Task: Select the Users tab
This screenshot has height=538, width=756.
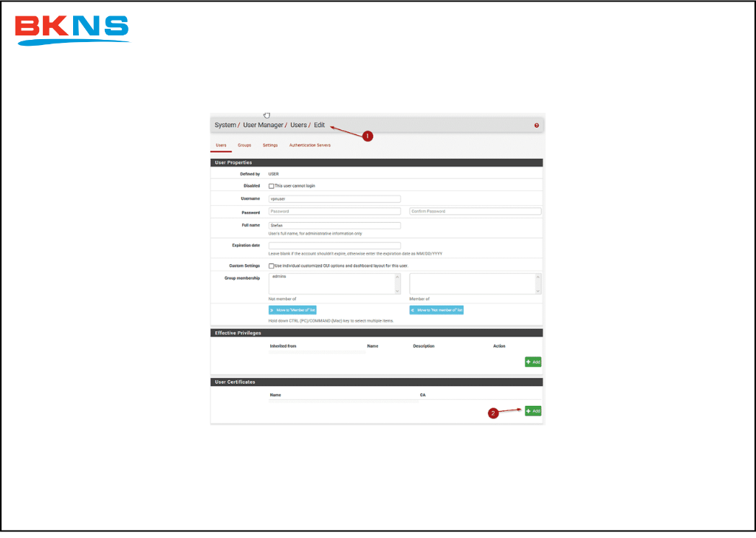Action: [221, 145]
